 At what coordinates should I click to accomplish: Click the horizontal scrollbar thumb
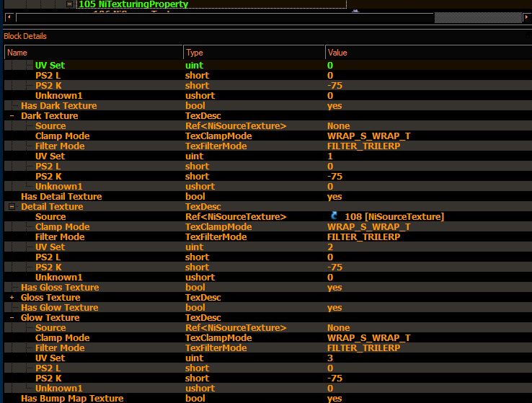pyautogui.click(x=478, y=17)
